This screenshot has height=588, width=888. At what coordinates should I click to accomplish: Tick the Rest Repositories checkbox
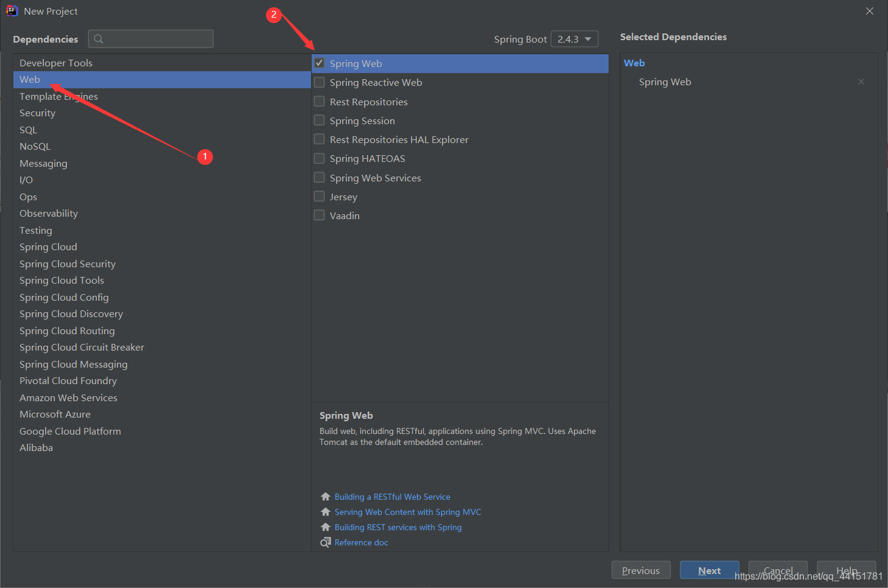[x=319, y=101]
